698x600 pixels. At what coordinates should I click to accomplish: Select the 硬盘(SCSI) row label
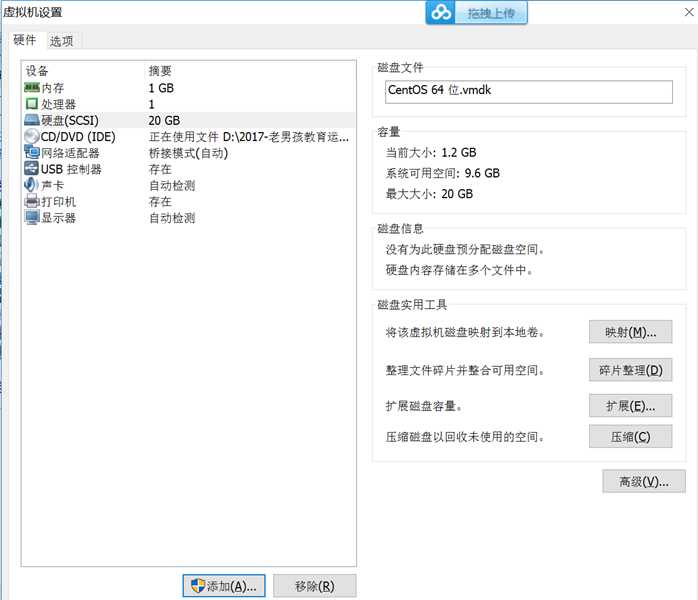tap(69, 120)
